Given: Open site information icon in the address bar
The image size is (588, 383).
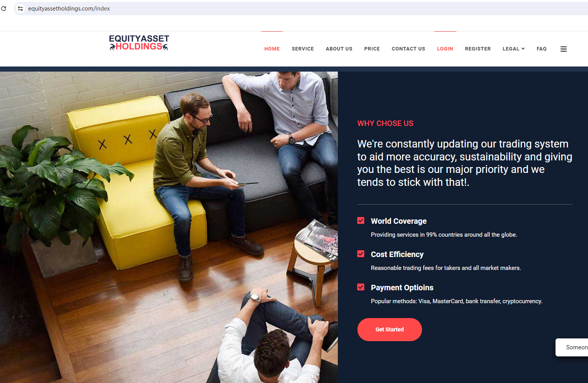Looking at the screenshot, I should pos(20,8).
